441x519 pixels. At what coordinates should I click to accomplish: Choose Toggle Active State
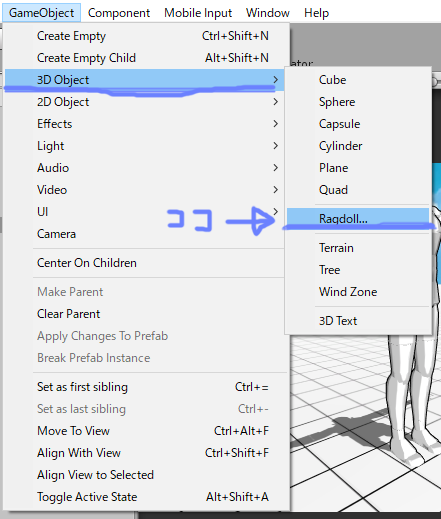pos(144,497)
